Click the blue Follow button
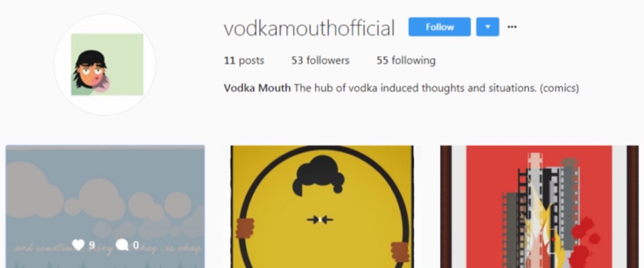The width and height of the screenshot is (644, 268). pos(440,27)
